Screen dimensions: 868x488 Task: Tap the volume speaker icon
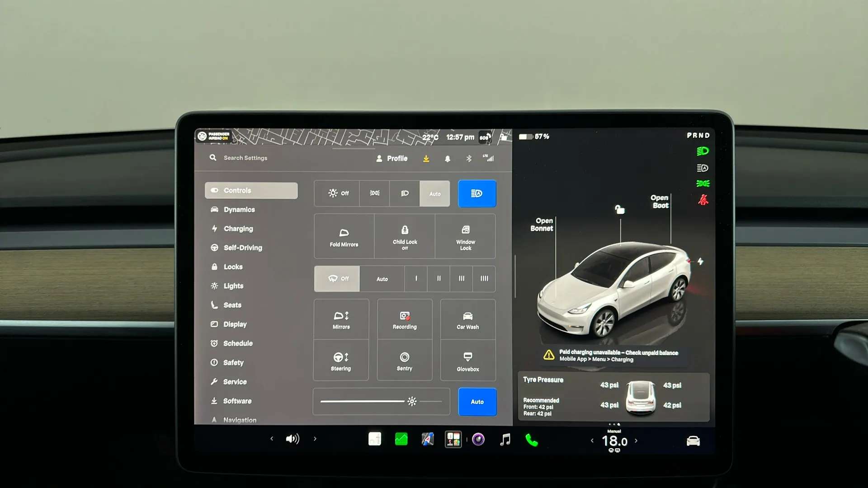click(x=292, y=439)
